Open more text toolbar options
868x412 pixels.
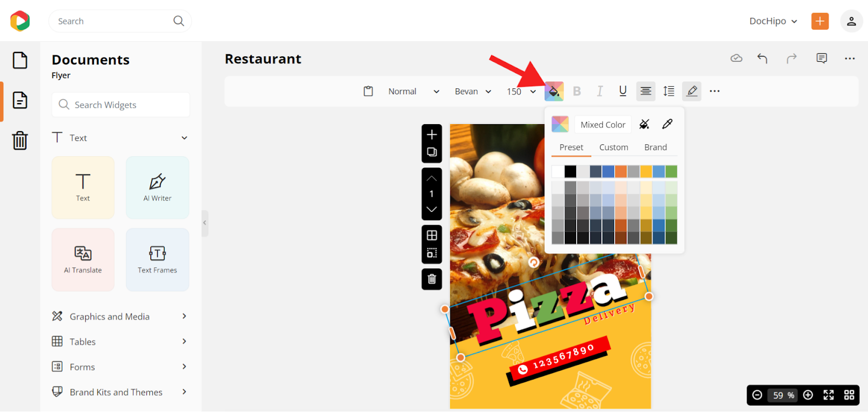coord(714,91)
